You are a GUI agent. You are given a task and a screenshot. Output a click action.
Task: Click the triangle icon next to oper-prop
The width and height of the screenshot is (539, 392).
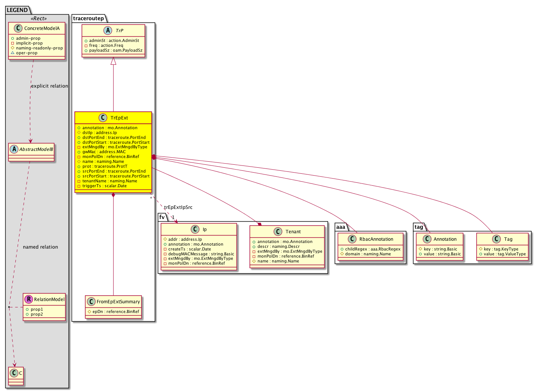click(12, 53)
